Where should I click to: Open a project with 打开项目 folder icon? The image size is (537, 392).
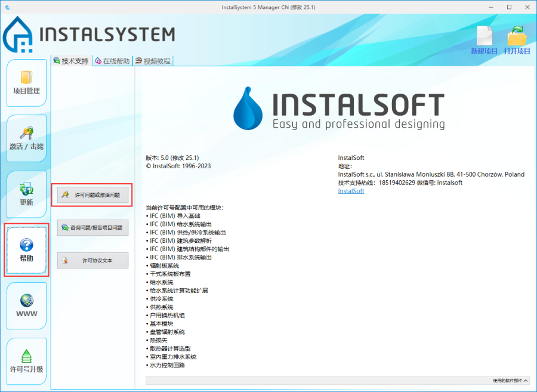click(517, 41)
